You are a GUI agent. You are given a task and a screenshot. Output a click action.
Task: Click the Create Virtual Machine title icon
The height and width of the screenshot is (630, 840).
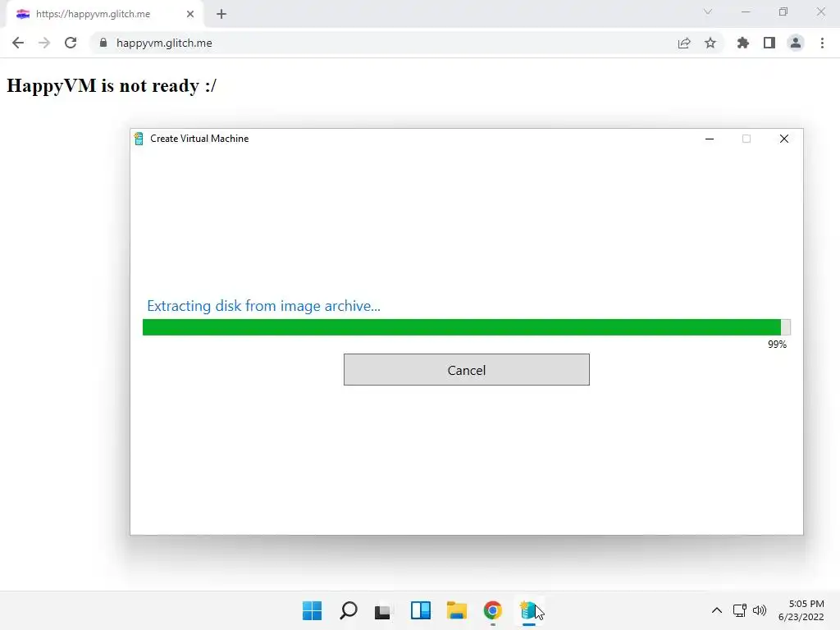pyautogui.click(x=139, y=139)
